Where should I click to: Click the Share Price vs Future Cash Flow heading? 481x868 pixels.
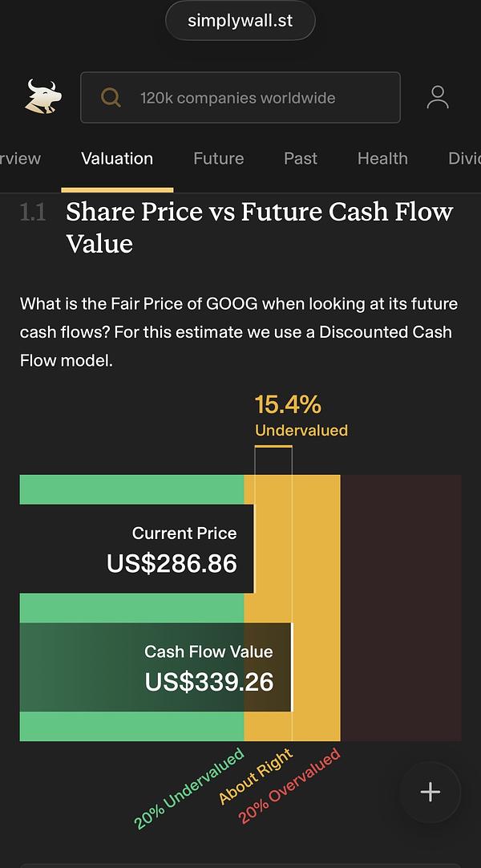(x=259, y=227)
